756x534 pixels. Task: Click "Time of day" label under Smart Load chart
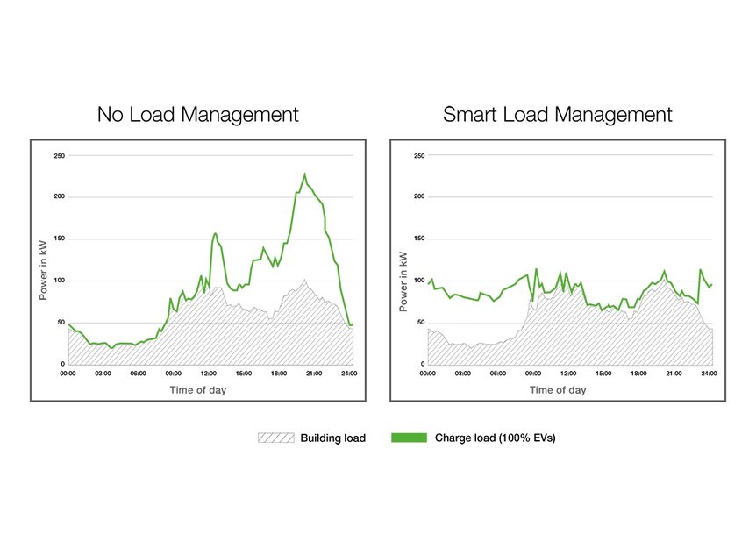(x=558, y=390)
